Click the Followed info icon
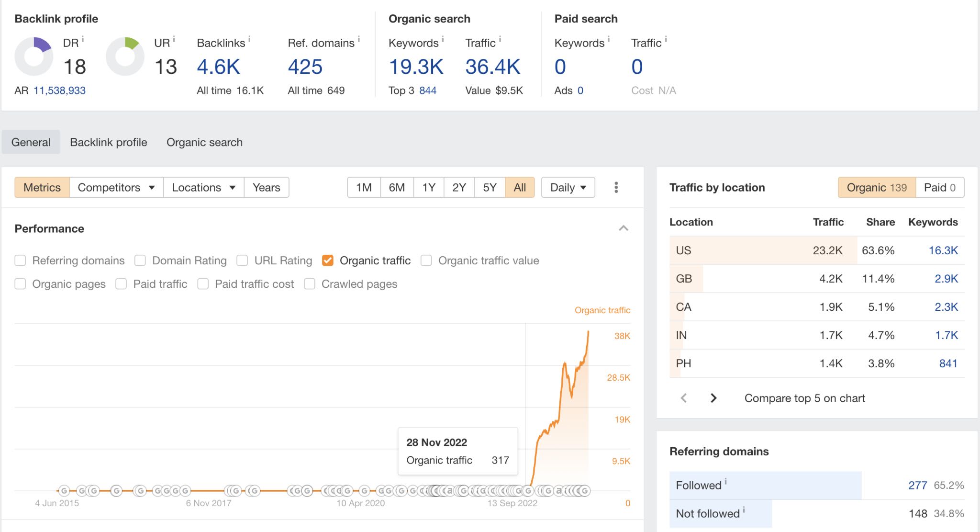The image size is (980, 532). point(725,482)
